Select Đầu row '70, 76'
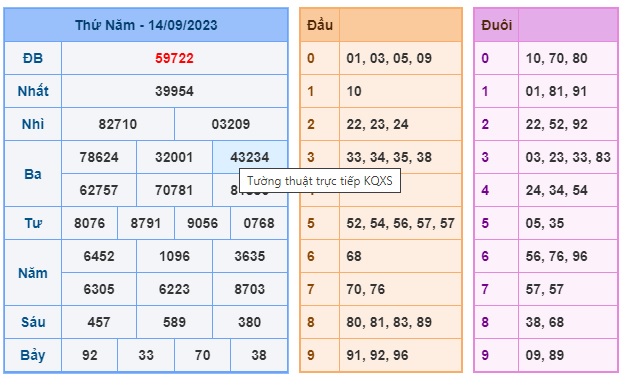The image size is (627, 387). coord(365,289)
